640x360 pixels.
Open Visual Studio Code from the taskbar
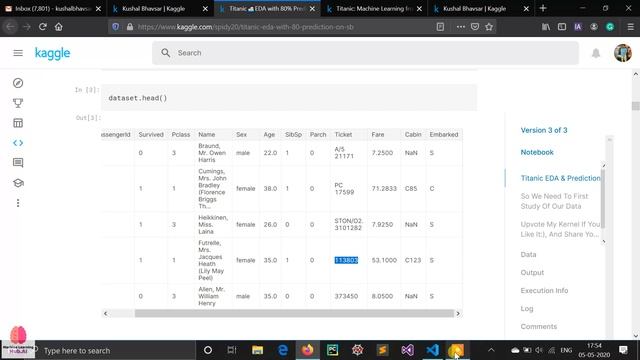coord(432,350)
